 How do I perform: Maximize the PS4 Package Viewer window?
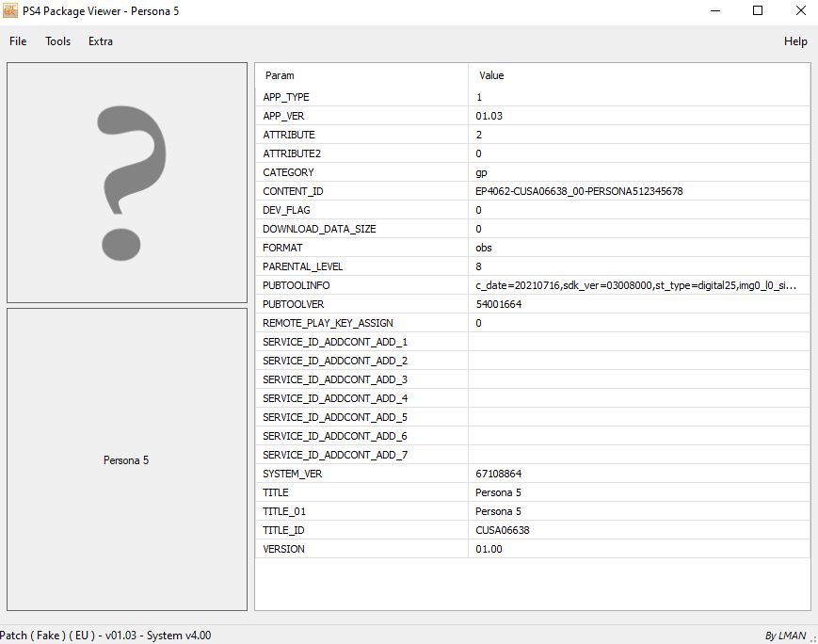click(x=757, y=11)
